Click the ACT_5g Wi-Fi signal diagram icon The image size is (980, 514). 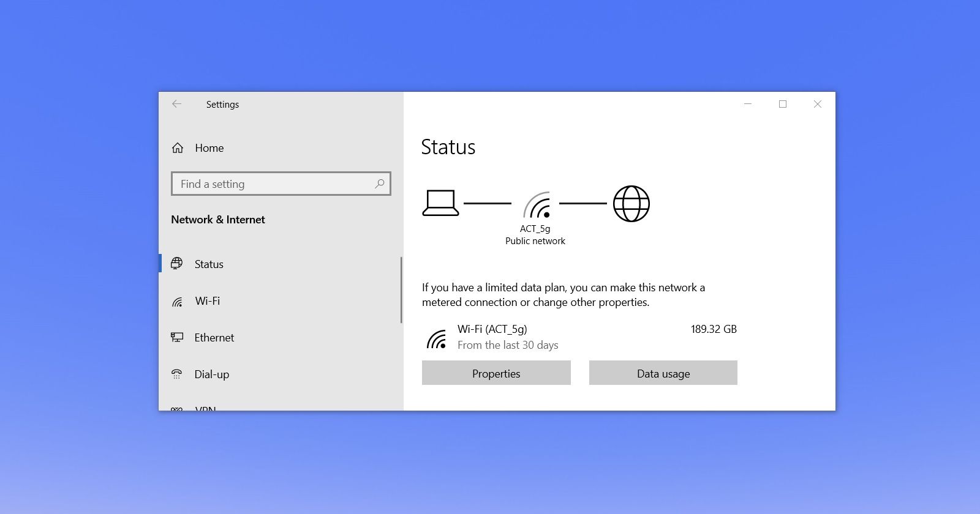click(537, 205)
